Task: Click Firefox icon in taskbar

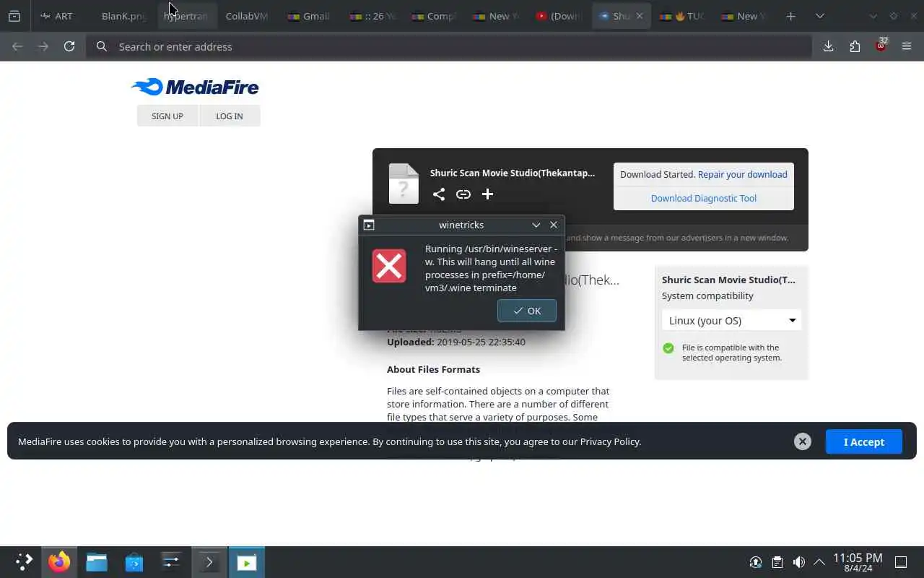Action: [x=59, y=562]
